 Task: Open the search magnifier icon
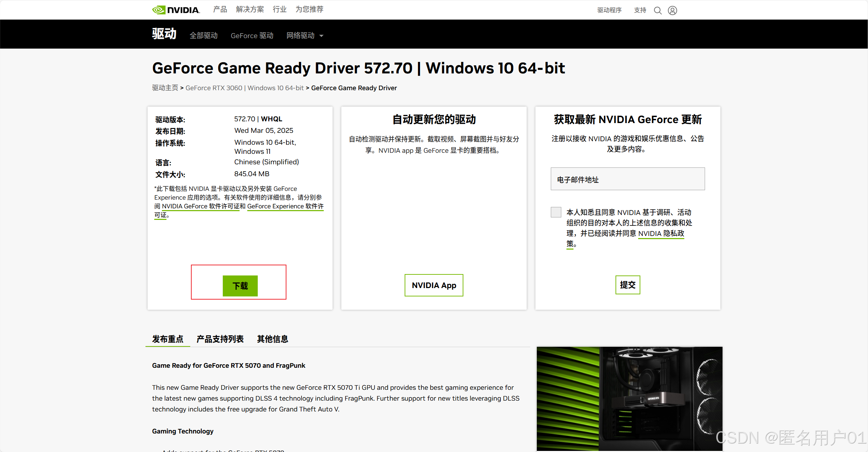657,10
